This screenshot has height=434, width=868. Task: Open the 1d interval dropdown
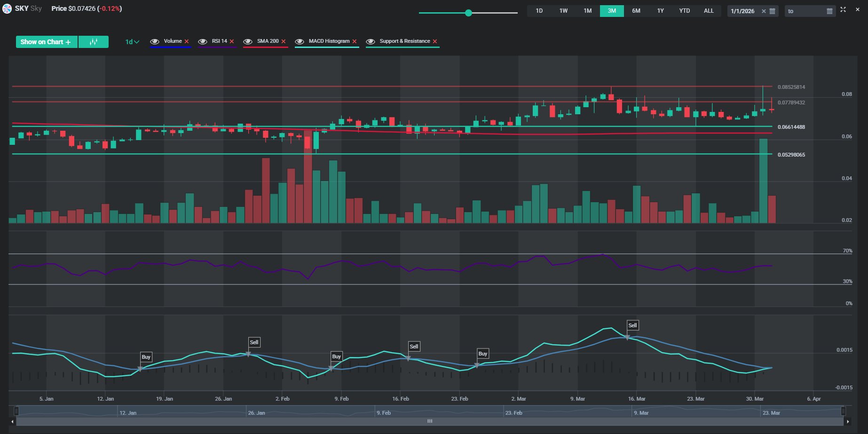coord(132,42)
